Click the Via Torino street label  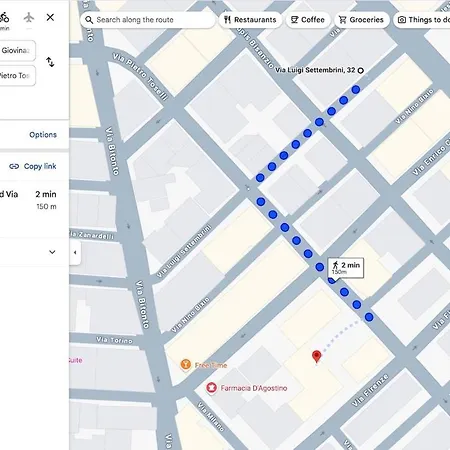(114, 340)
